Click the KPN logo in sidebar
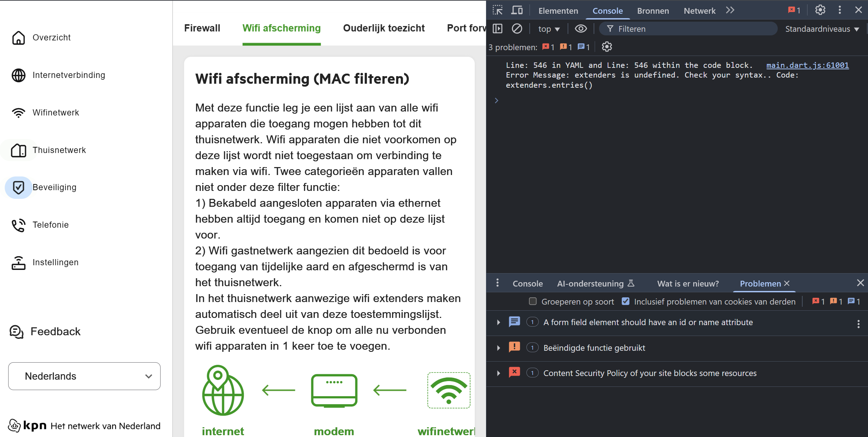 point(27,425)
